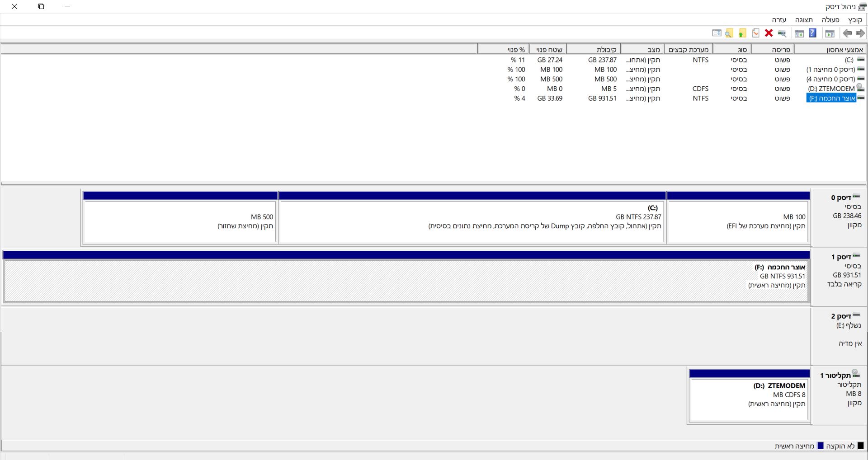The height and width of the screenshot is (460, 868).
Task: Select the ZTEMODEM (D:) volume row
Action: (x=831, y=89)
